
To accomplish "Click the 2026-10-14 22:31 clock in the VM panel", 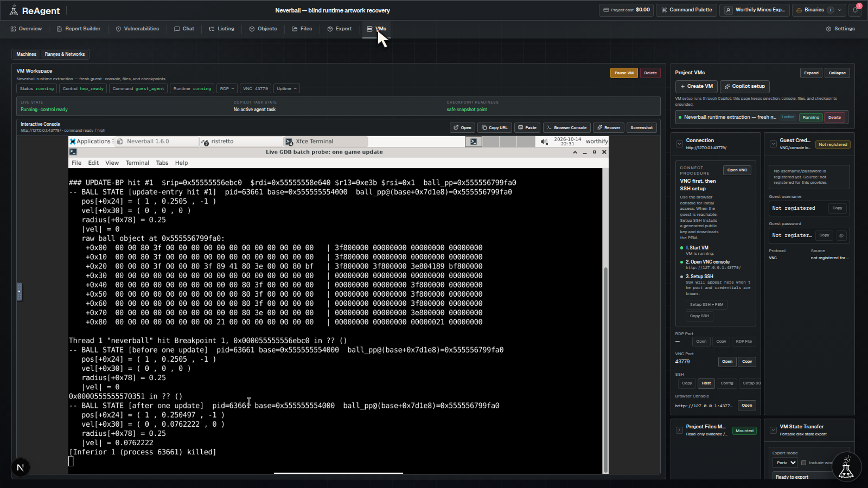I will pos(567,142).
